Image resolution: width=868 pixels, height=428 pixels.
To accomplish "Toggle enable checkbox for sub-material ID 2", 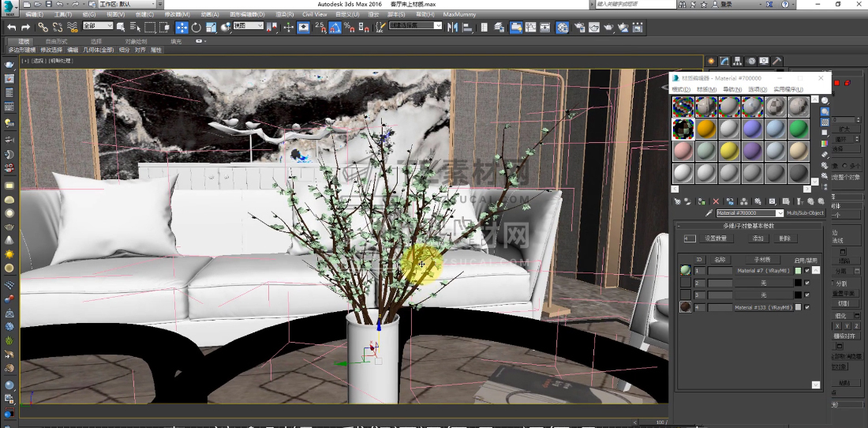I will [x=807, y=283].
